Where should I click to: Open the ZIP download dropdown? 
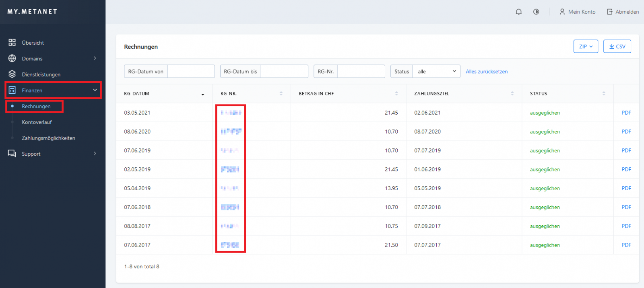[x=586, y=47]
